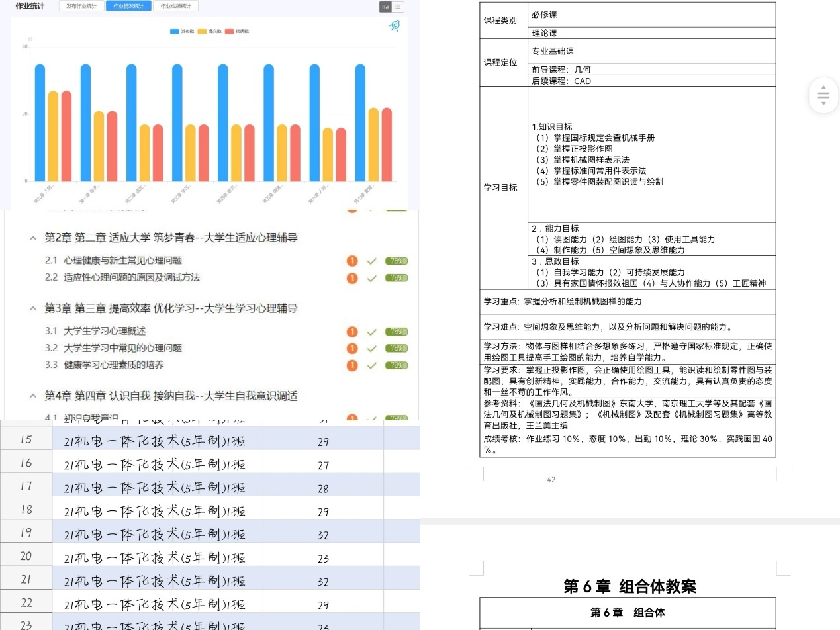
Task: Switch to 作业成绩统计 tab
Action: 175,6
